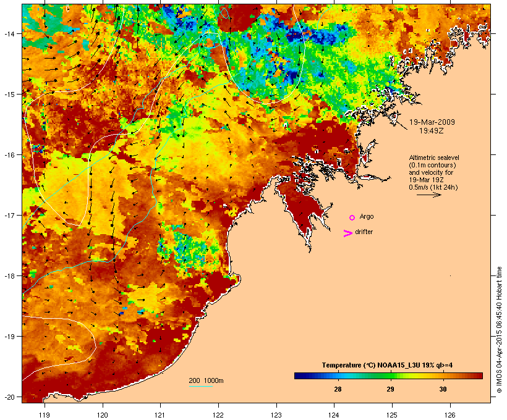Screen dimensions: 507x420
Task: Click the 'Argo' legend label
Action: tap(367, 216)
